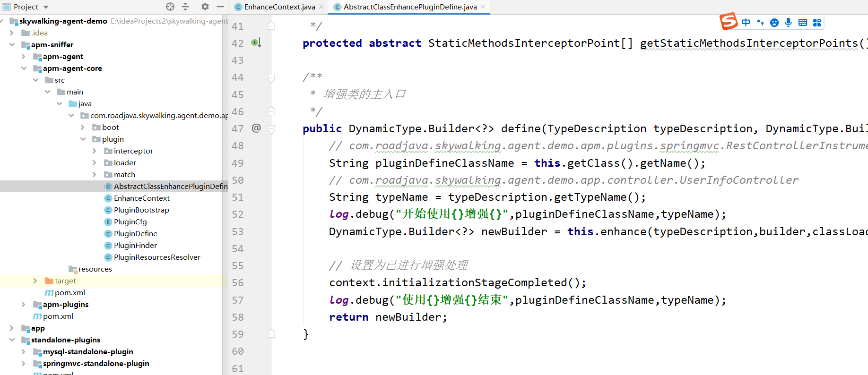Image resolution: width=868 pixels, height=375 pixels.
Task: Click the fold marker at line 41
Action: click(271, 26)
